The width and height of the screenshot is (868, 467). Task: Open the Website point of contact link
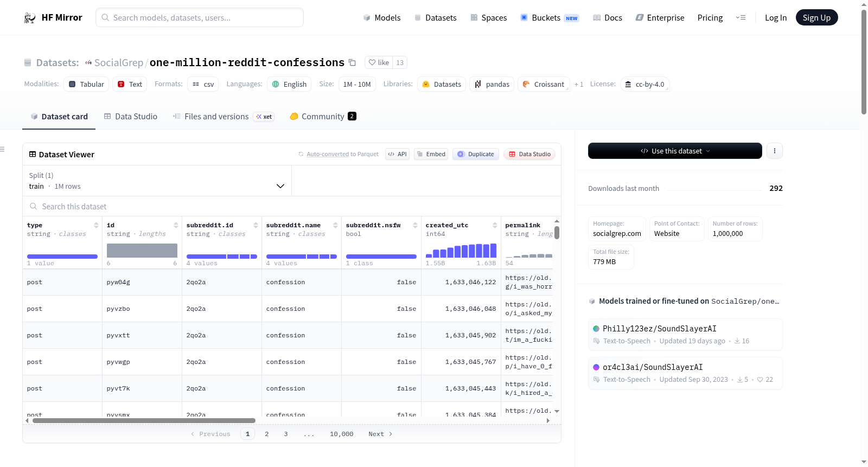pos(667,234)
